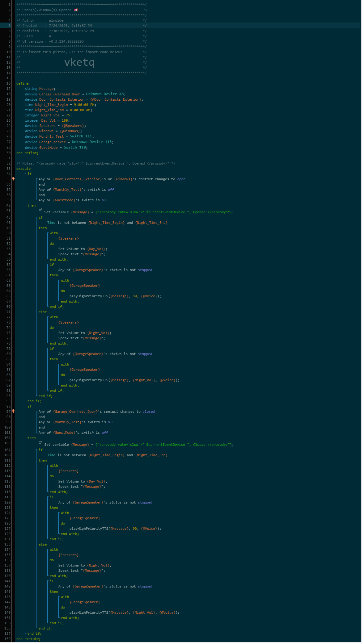Click the else keyword on line 133
This screenshot has width=364, height=644.
pyautogui.click(x=43, y=544)
